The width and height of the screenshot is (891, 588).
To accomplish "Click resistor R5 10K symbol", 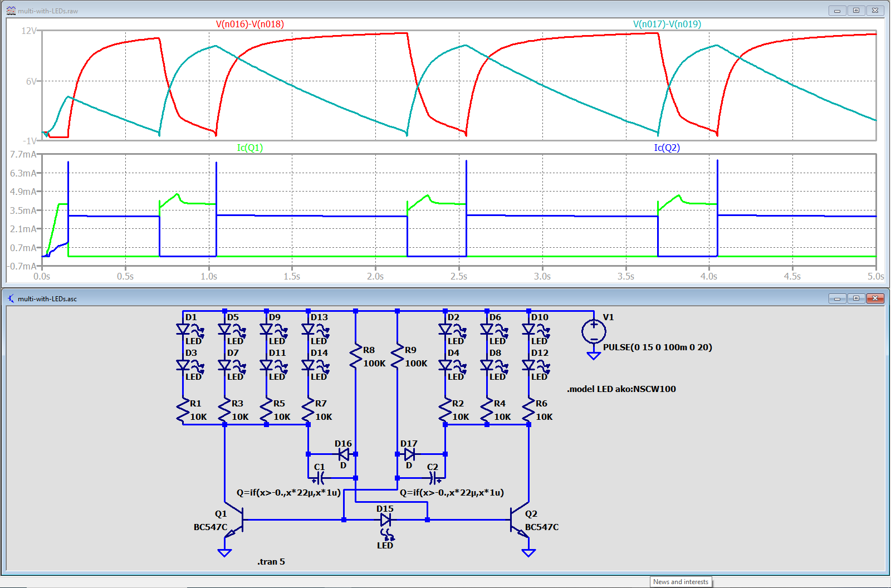I will (x=267, y=410).
